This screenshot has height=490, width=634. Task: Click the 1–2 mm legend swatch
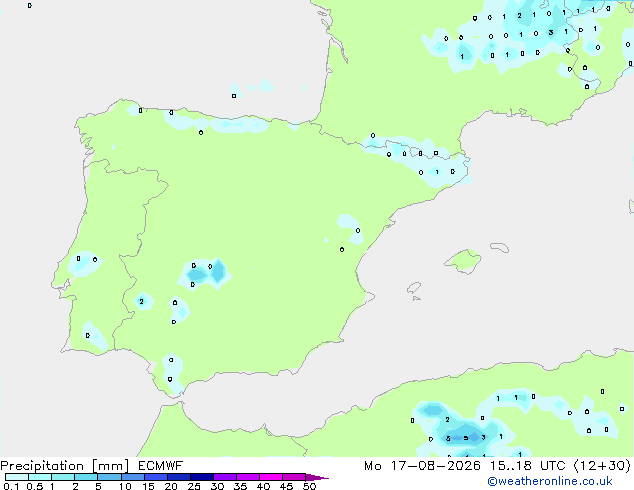point(63,477)
